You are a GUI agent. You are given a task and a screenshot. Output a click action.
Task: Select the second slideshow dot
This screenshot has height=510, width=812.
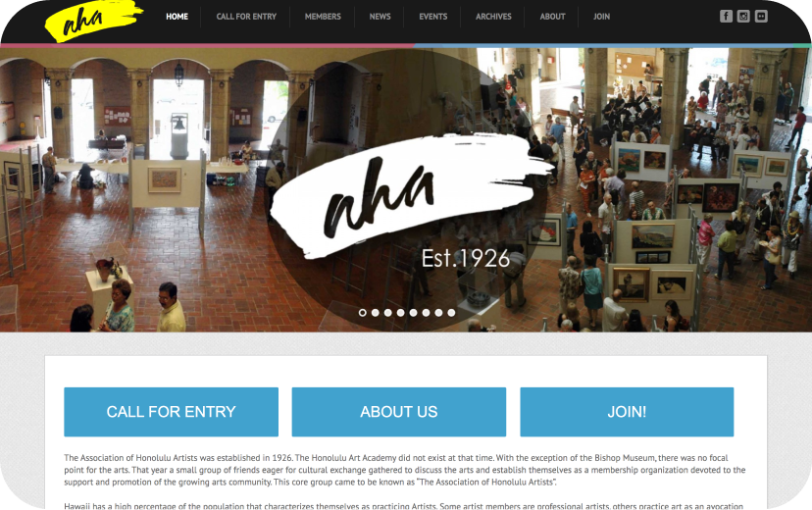(375, 313)
